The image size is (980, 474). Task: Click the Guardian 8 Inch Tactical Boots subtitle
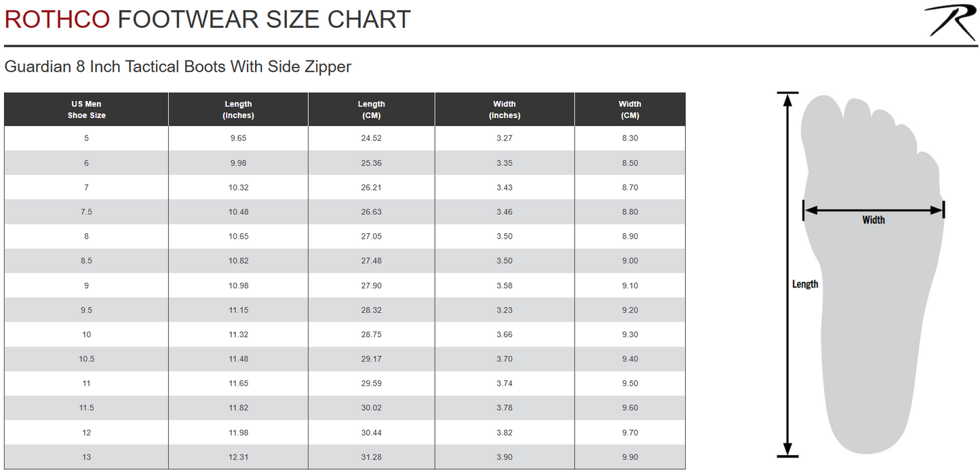178,66
